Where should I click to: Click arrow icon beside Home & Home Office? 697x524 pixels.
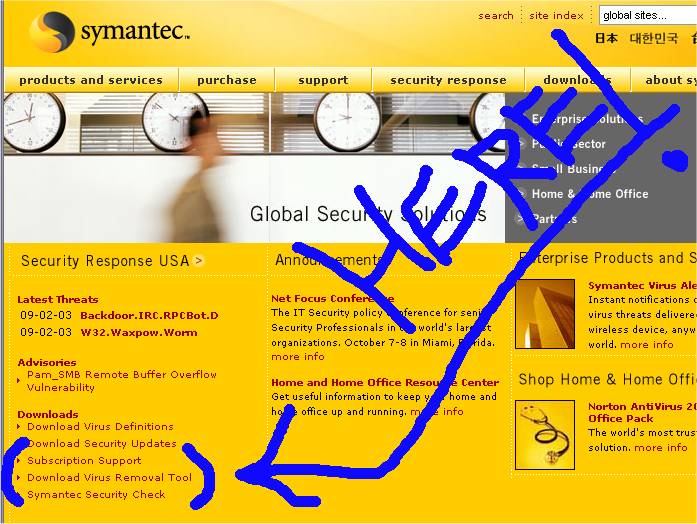[x=521, y=194]
